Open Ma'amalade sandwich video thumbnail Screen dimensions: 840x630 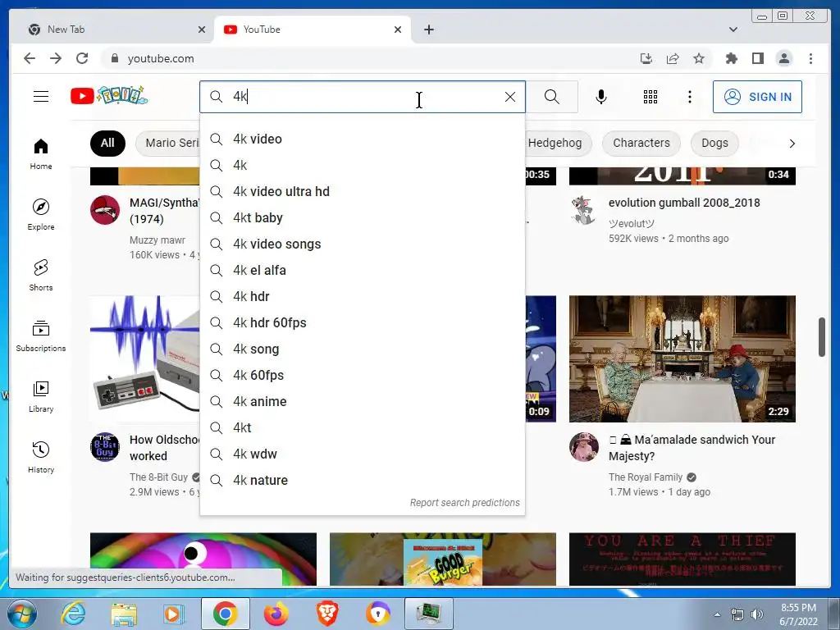pos(682,359)
